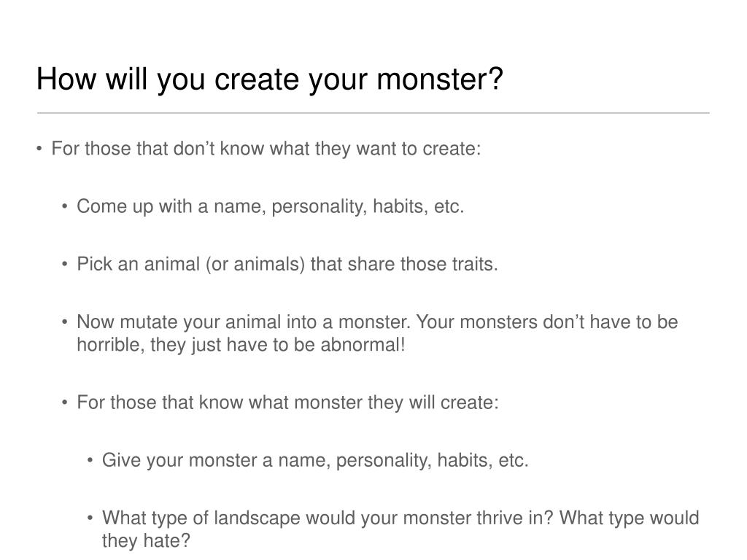Click the bullet dot before 'Come up with a name'

tap(65, 206)
